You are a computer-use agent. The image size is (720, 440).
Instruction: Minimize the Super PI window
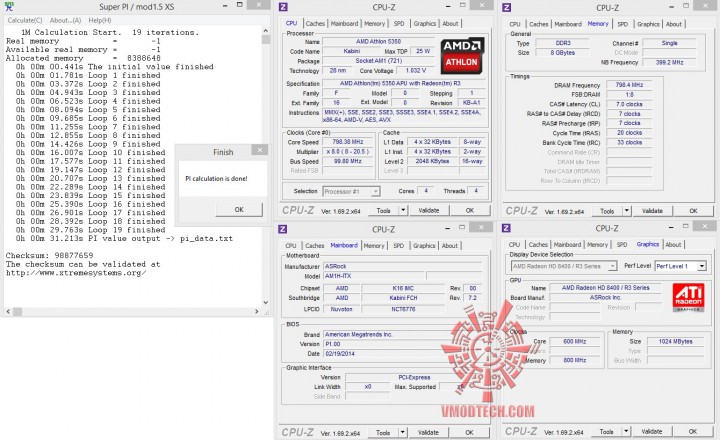point(225,6)
